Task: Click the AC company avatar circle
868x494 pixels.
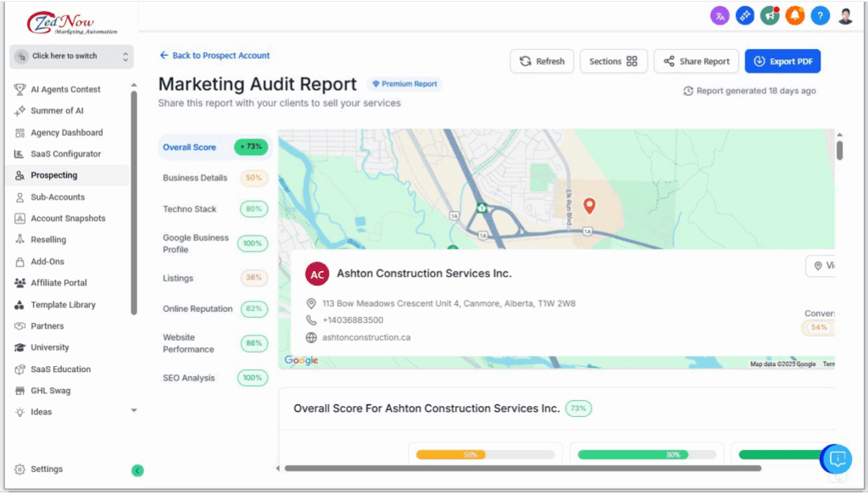Action: click(317, 274)
